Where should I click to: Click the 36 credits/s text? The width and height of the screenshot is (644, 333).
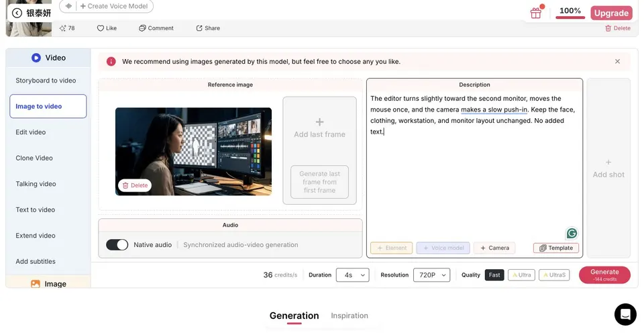[280, 275]
